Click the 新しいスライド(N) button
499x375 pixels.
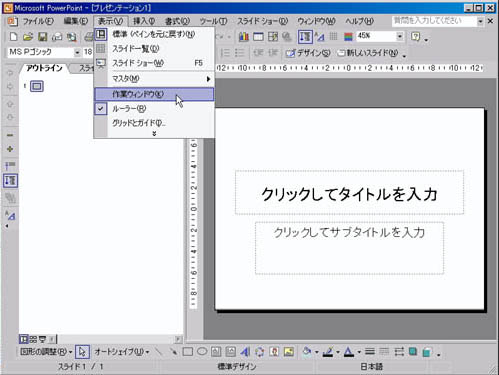click(x=368, y=53)
